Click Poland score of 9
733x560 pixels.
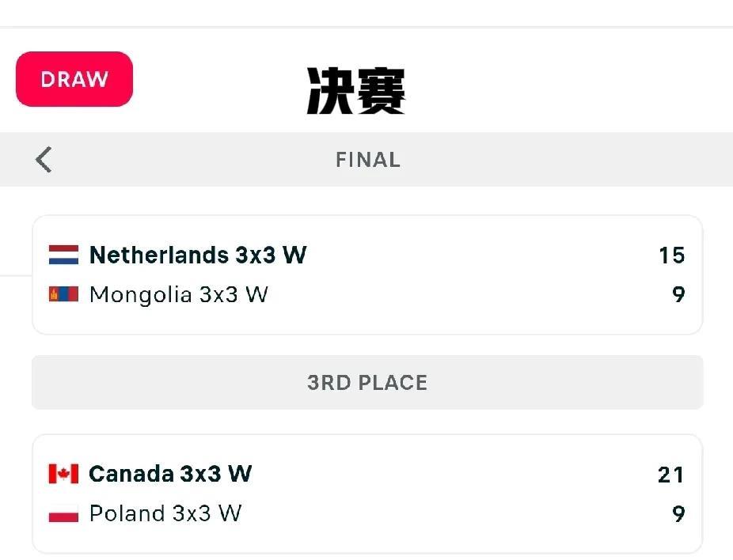pyautogui.click(x=678, y=514)
